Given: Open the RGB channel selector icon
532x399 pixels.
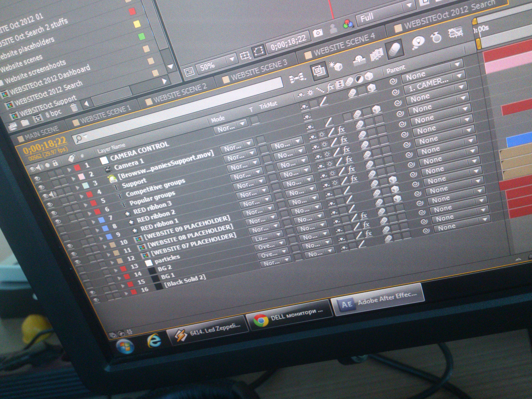Looking at the screenshot, I should point(348,24).
